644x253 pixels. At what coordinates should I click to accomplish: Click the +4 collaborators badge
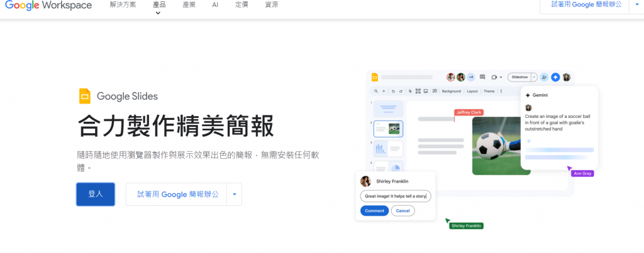(x=471, y=77)
